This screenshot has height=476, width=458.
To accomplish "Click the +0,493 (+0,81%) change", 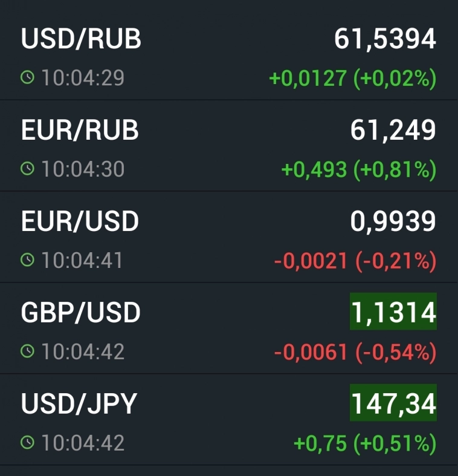I will [359, 169].
